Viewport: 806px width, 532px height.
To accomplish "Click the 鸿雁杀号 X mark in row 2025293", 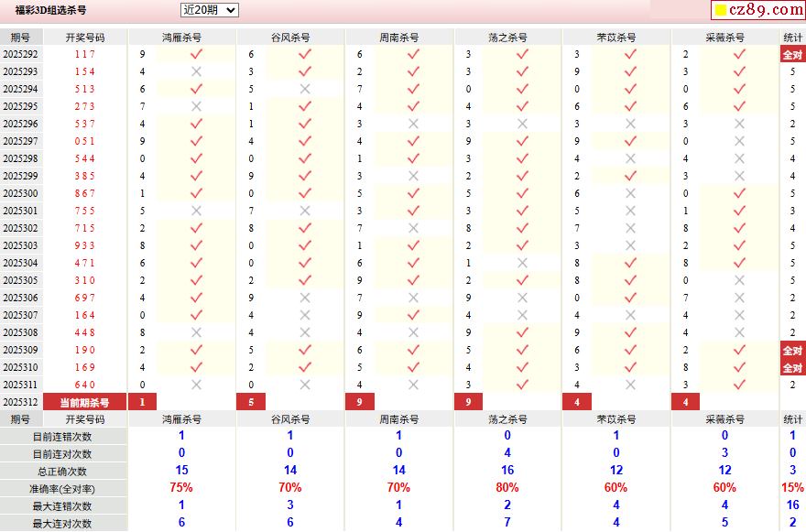I will point(196,71).
